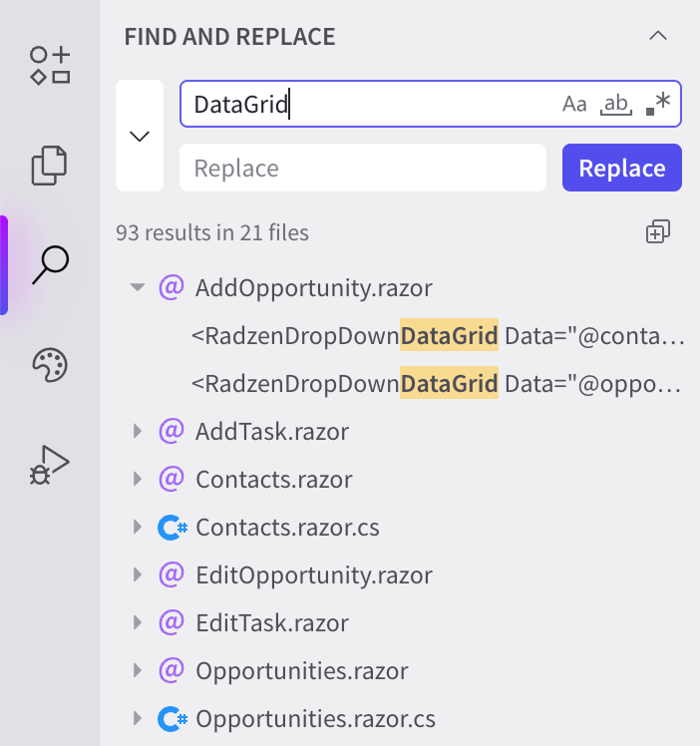The height and width of the screenshot is (746, 700).
Task: Collapse AddOpportunity.razor results
Action: (x=138, y=288)
